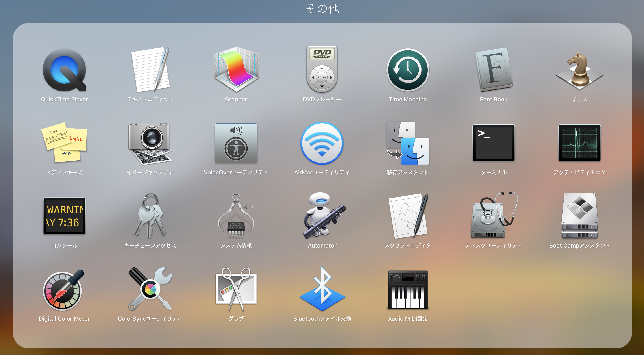Click the Font Book label text
Image resolution: width=644 pixels, height=355 pixels.
(494, 99)
